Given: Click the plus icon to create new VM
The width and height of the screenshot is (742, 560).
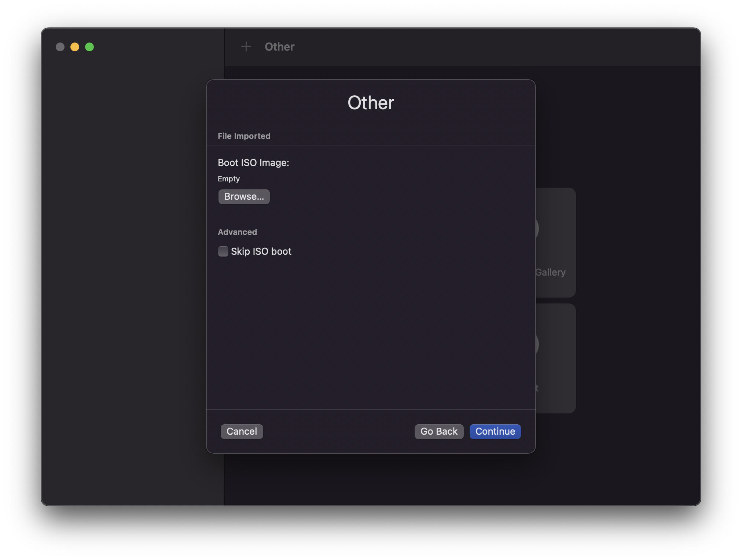Looking at the screenshot, I should (246, 47).
